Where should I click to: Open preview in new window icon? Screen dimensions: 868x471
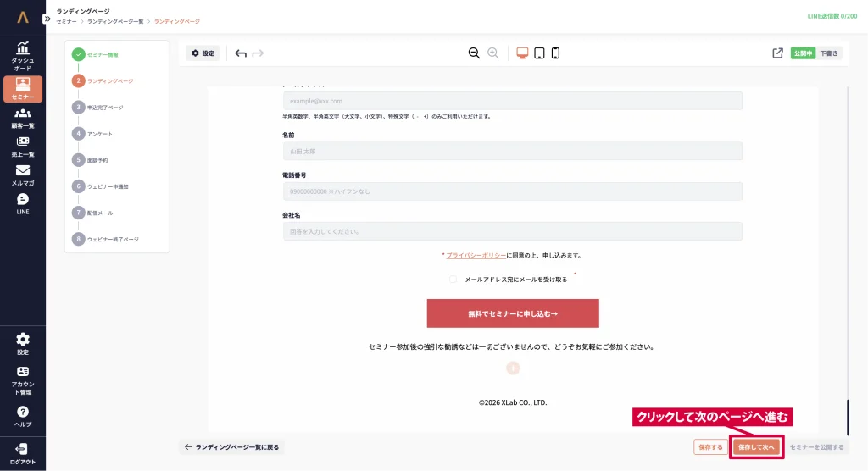point(777,53)
